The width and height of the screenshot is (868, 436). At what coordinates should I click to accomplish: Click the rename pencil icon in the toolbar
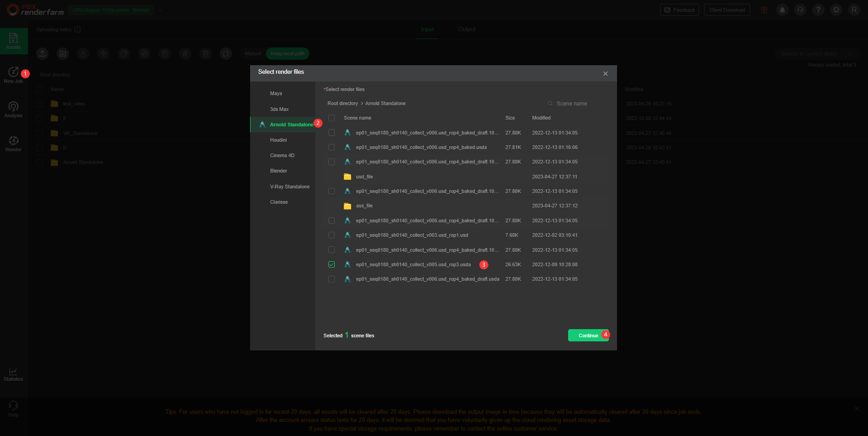[145, 54]
